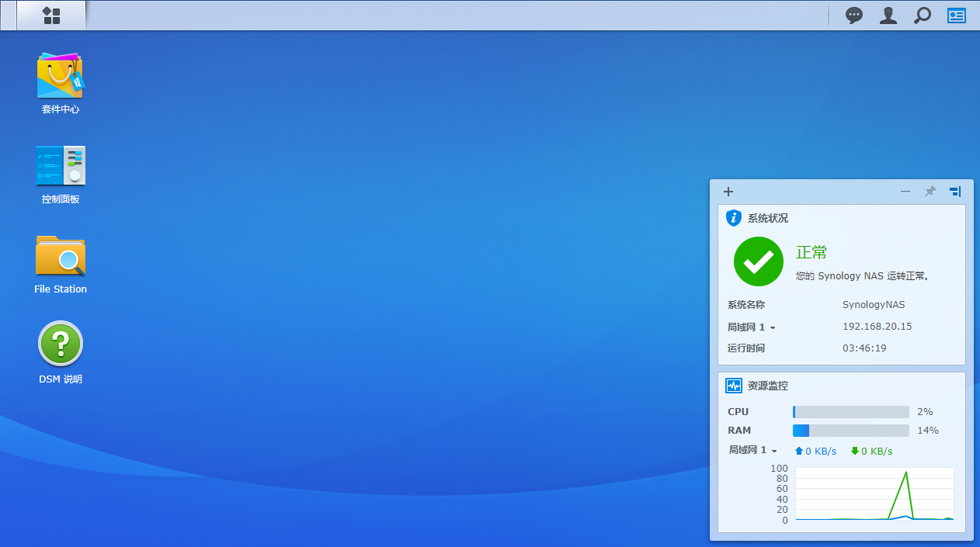The width and height of the screenshot is (980, 547).
Task: Click the Synology NAS 运转正常 message
Action: 863,275
